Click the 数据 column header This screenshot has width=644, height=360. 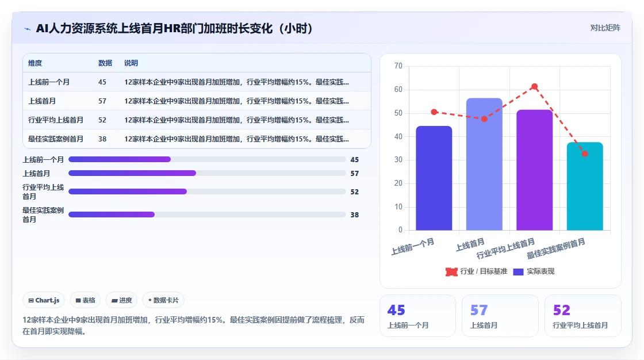[105, 63]
